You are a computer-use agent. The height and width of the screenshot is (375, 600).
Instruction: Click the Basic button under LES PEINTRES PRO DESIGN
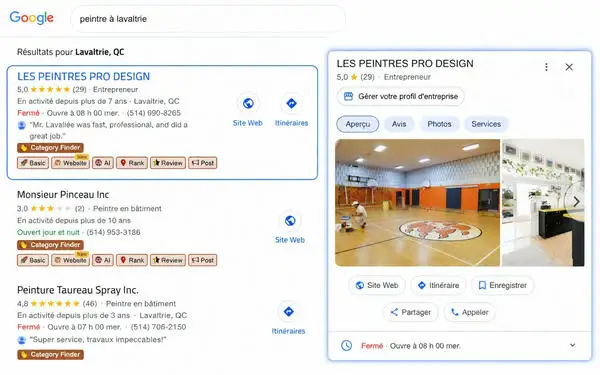tap(33, 163)
